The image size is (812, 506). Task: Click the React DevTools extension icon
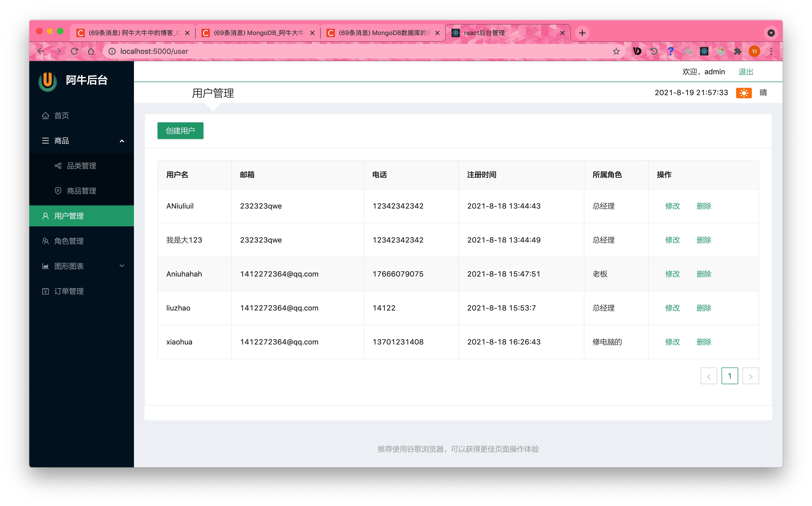click(704, 51)
